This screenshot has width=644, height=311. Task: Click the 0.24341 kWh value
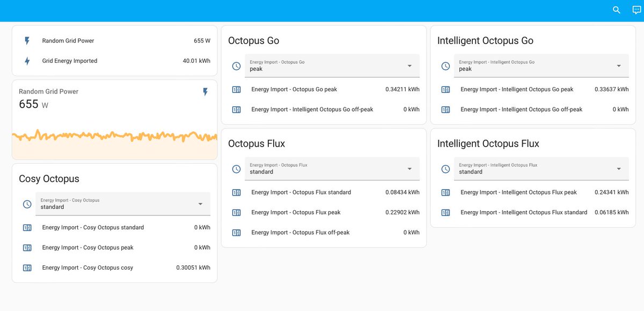pos(612,192)
